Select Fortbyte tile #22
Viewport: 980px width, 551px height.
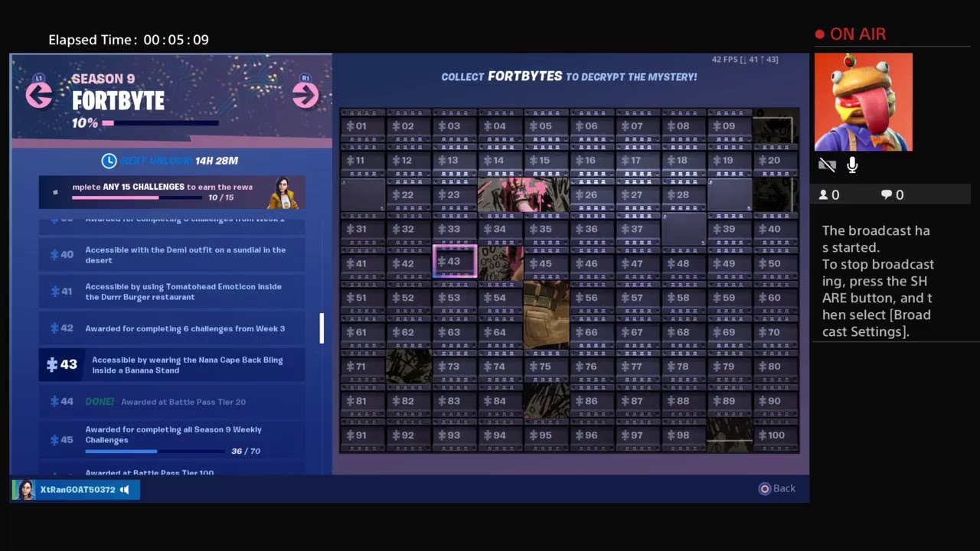point(409,195)
